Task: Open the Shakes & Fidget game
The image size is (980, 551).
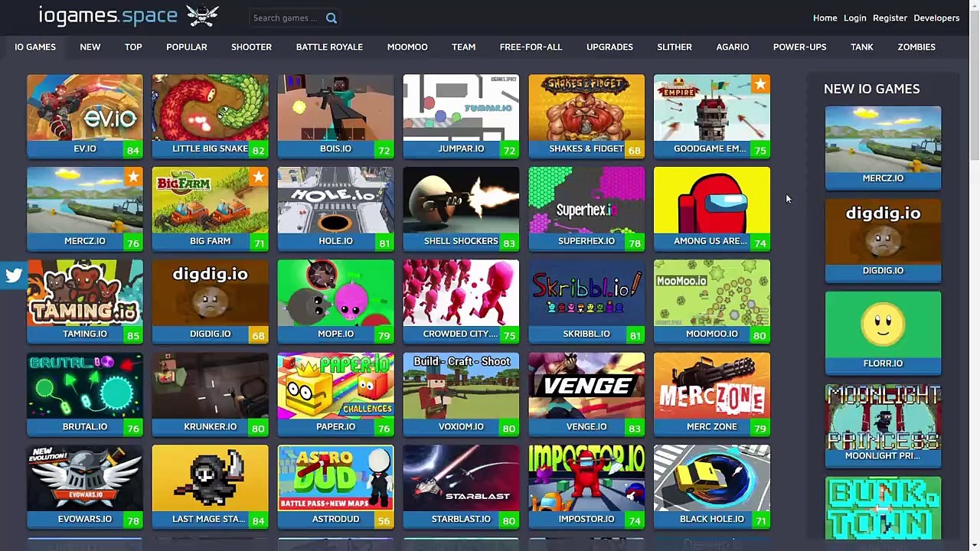Action: tap(586, 116)
